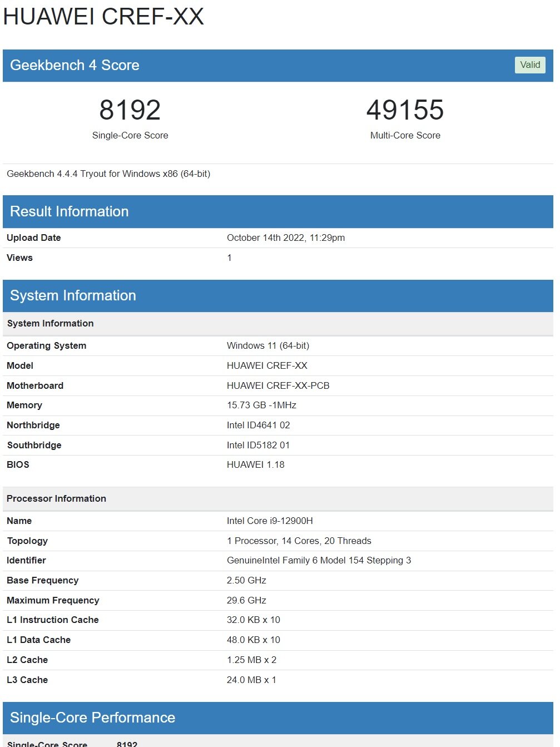The width and height of the screenshot is (560, 747).
Task: Select the value 32.0 KB x 10
Action: click(254, 620)
